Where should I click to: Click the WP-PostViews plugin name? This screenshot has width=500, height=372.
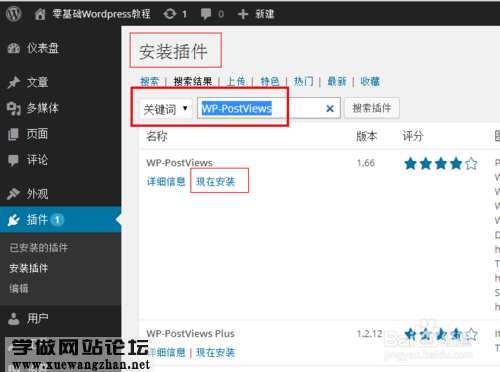(x=179, y=163)
